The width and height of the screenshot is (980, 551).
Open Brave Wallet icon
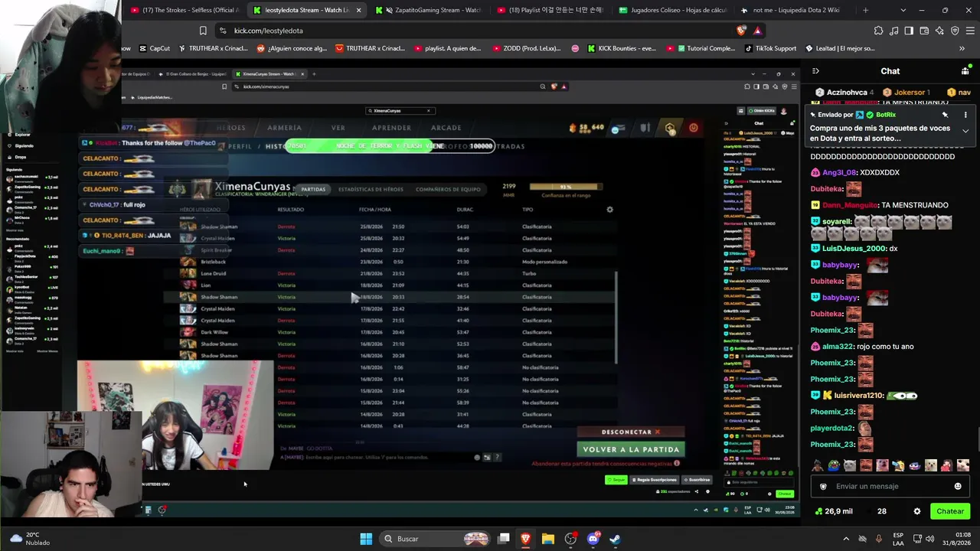(x=924, y=31)
